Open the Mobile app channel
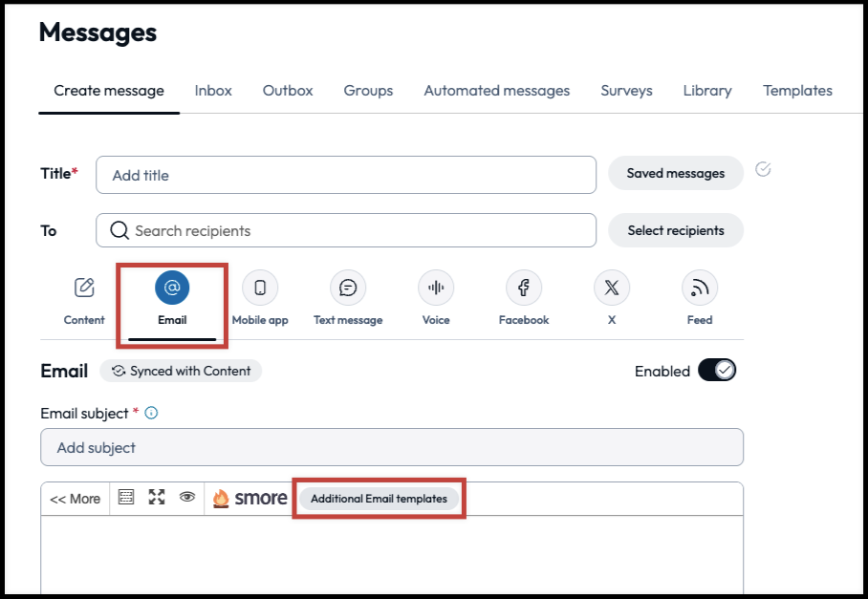 (259, 287)
